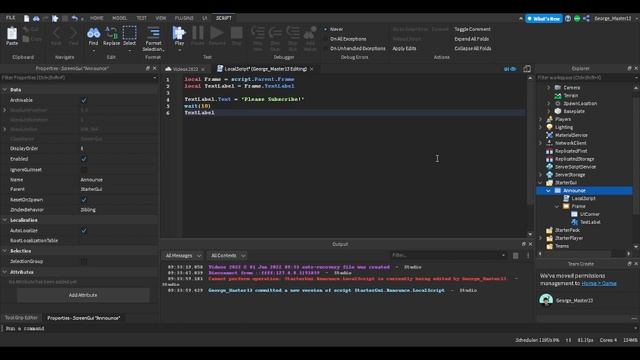Screen dimensions: 640x360
Task: Collapse the Data properties section
Action: (x=5, y=89)
